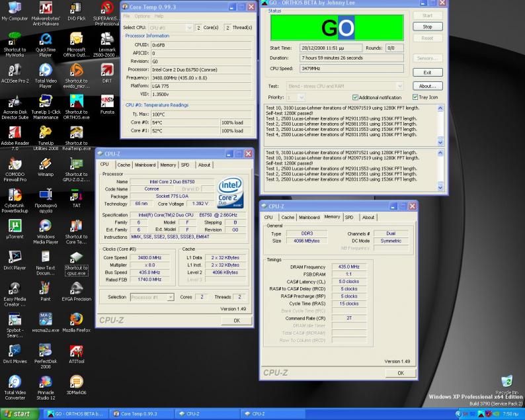Click the taskbar clock showing 7:50

click(510, 414)
